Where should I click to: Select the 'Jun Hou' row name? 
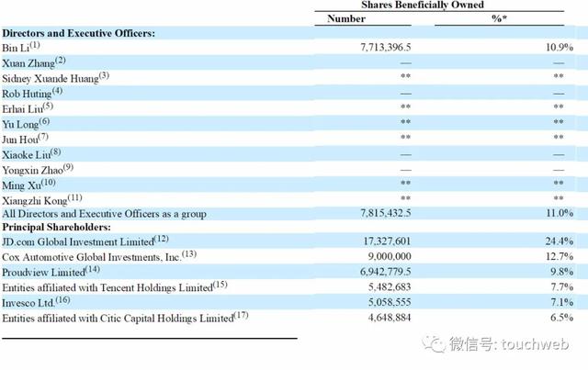pyautogui.click(x=20, y=140)
